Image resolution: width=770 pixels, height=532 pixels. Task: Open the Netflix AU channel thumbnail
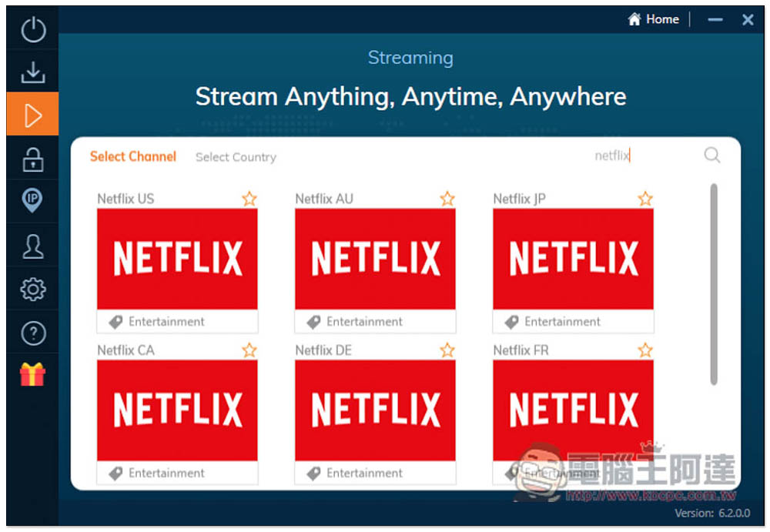375,259
